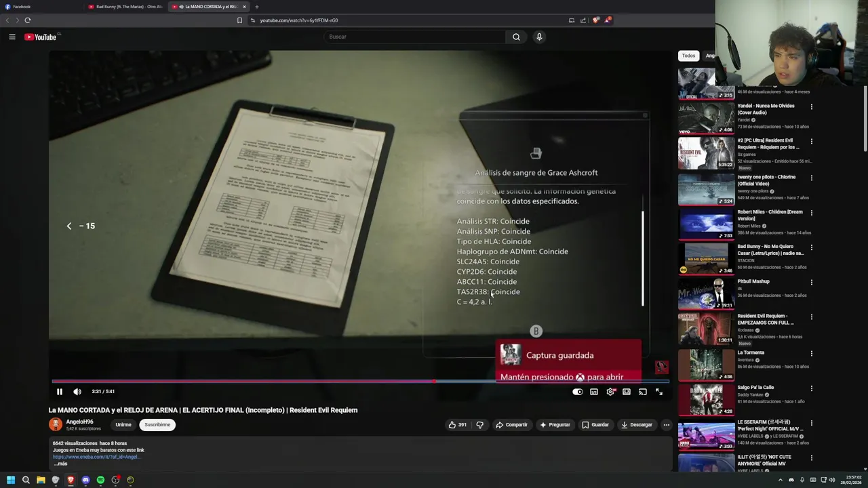
Task: Switch to theater mode view
Action: click(627, 392)
